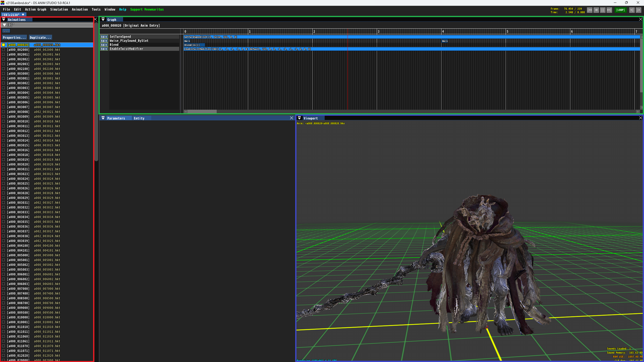Step back one frame
The image size is (644, 362).
pyautogui.click(x=632, y=10)
